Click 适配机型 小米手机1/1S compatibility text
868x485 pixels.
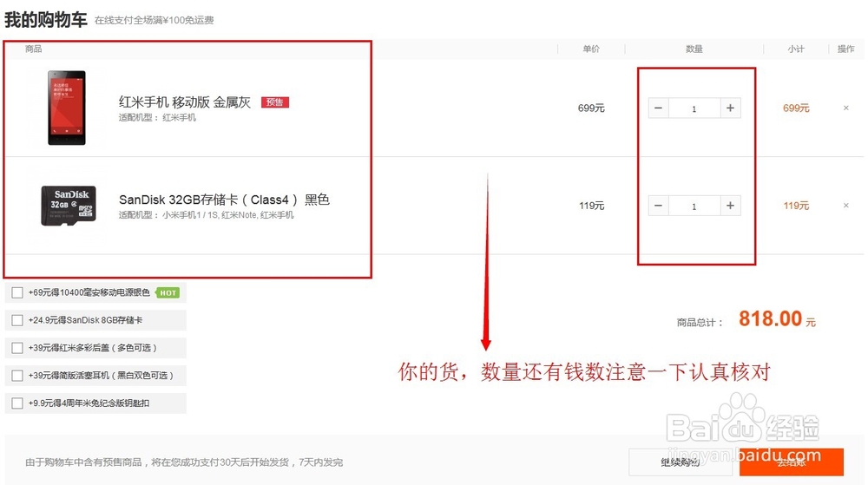(206, 215)
